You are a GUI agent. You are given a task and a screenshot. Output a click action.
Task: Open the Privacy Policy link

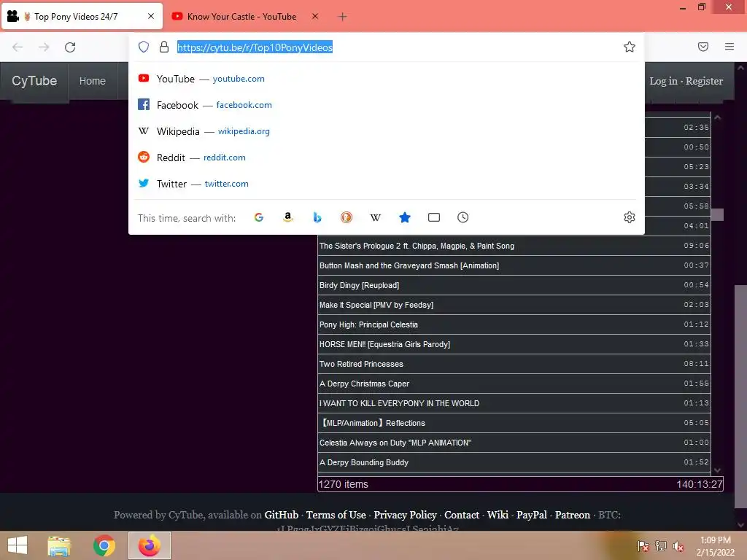point(405,515)
